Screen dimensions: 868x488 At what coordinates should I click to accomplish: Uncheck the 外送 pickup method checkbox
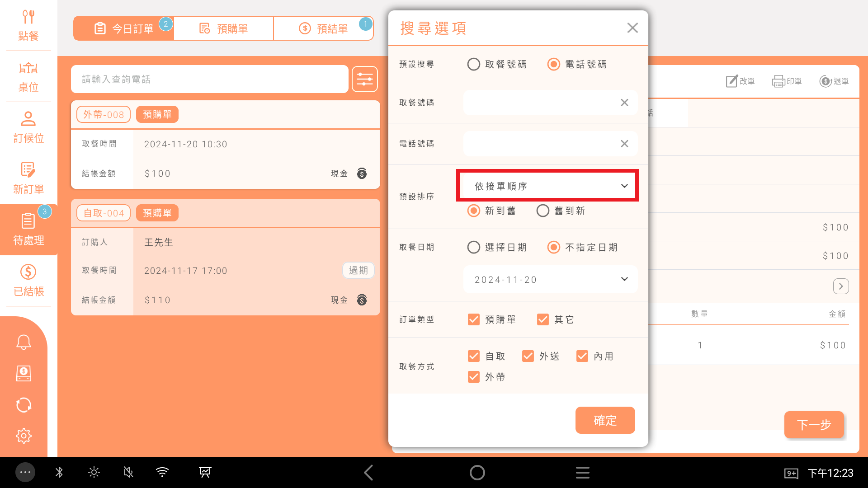click(528, 357)
